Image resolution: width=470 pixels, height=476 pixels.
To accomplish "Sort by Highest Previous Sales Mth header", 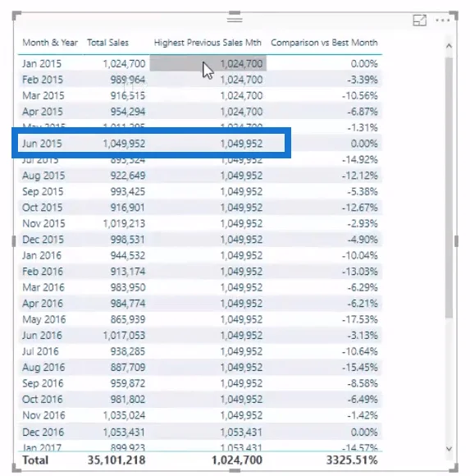I will [208, 43].
